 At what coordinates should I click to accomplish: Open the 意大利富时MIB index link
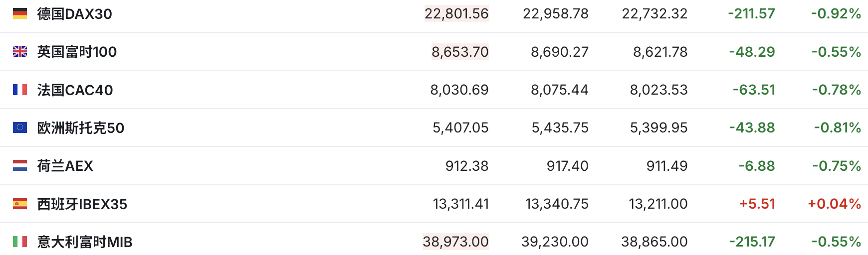[x=85, y=242]
